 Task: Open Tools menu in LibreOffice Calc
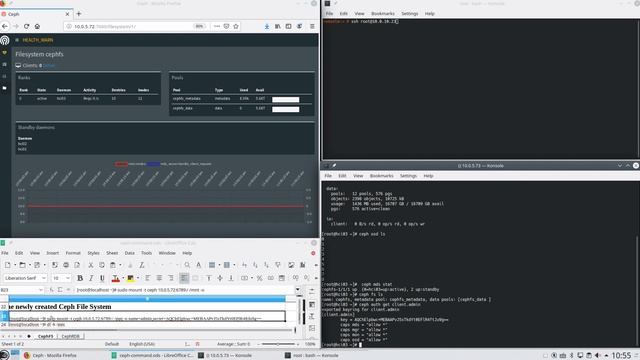[147, 253]
